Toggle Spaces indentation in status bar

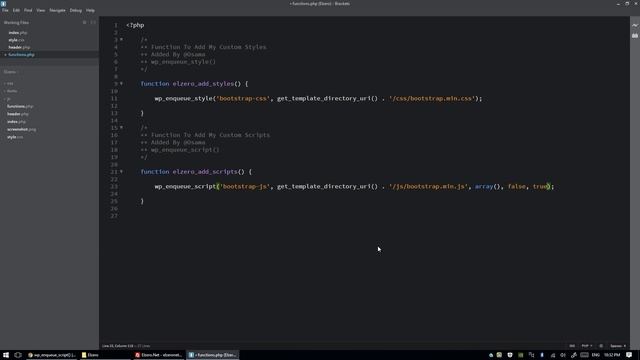[x=618, y=346]
